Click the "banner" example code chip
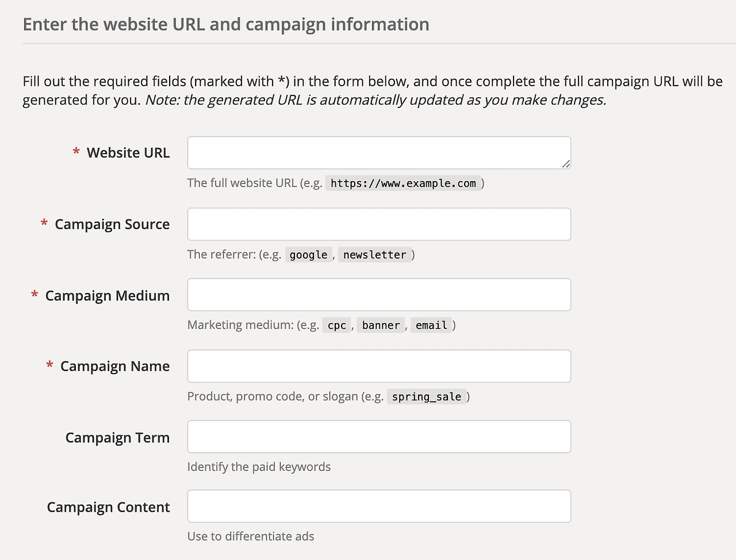The width and height of the screenshot is (736, 560). coord(381,325)
